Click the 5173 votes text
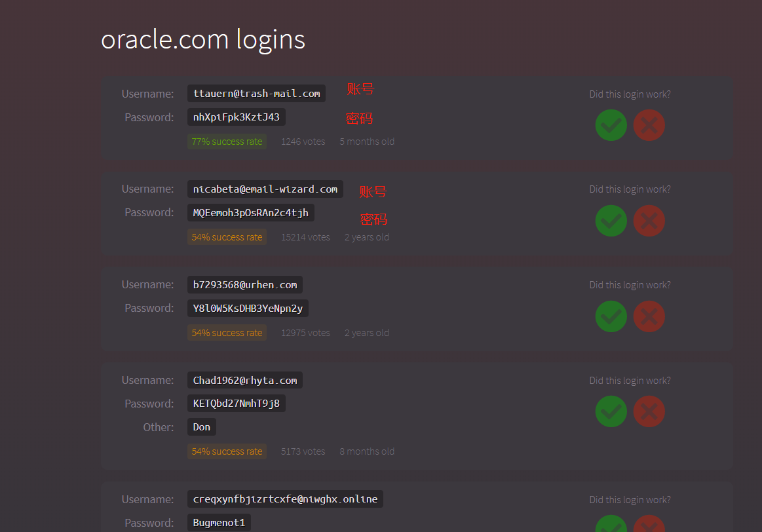762x532 pixels. click(x=303, y=451)
